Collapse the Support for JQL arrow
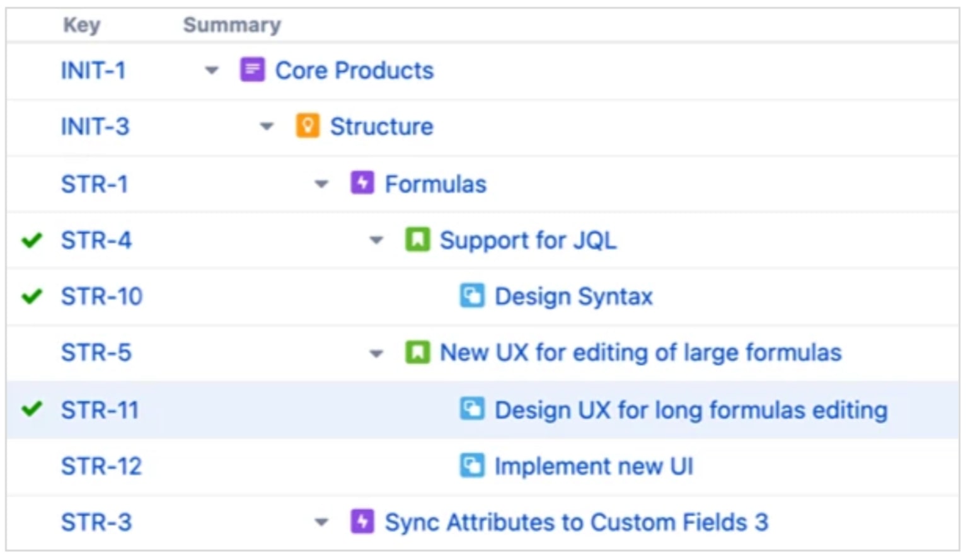 pos(376,240)
